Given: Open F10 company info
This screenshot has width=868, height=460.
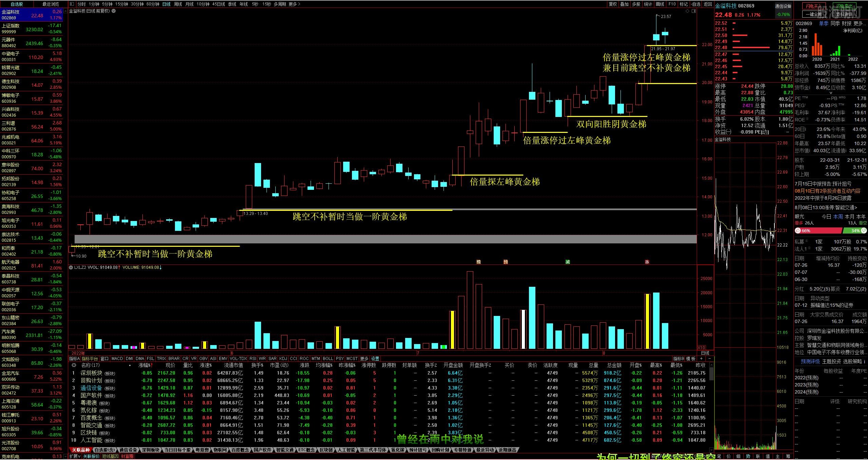Looking at the screenshot, I should point(672,4).
